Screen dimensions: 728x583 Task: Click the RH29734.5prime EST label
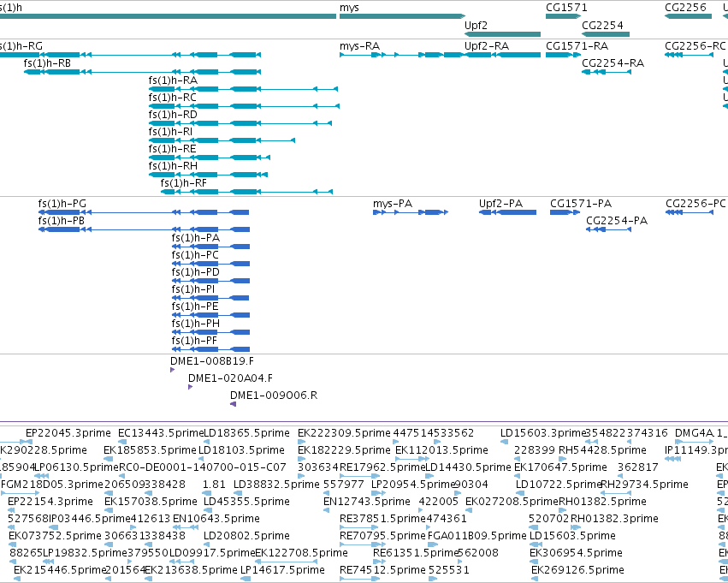click(x=644, y=485)
